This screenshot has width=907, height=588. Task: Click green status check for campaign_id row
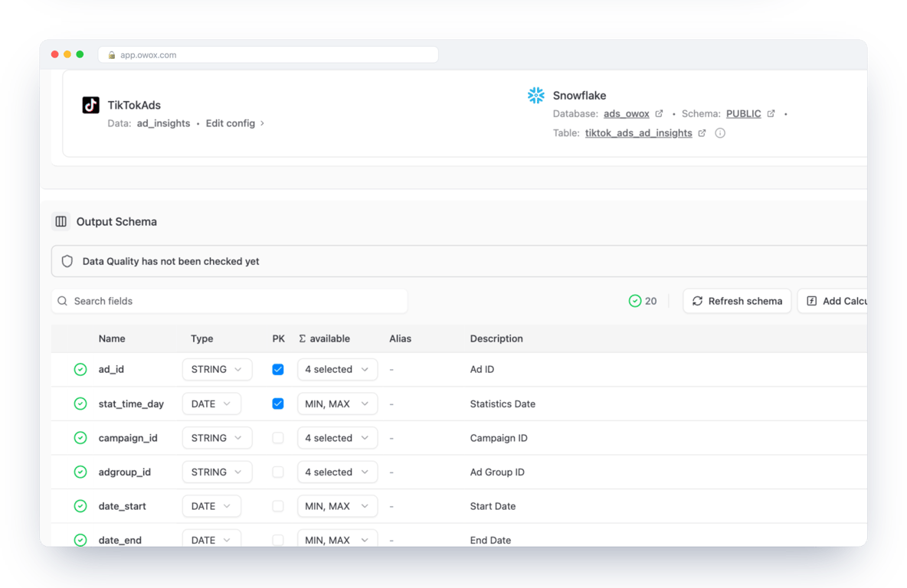tap(80, 438)
